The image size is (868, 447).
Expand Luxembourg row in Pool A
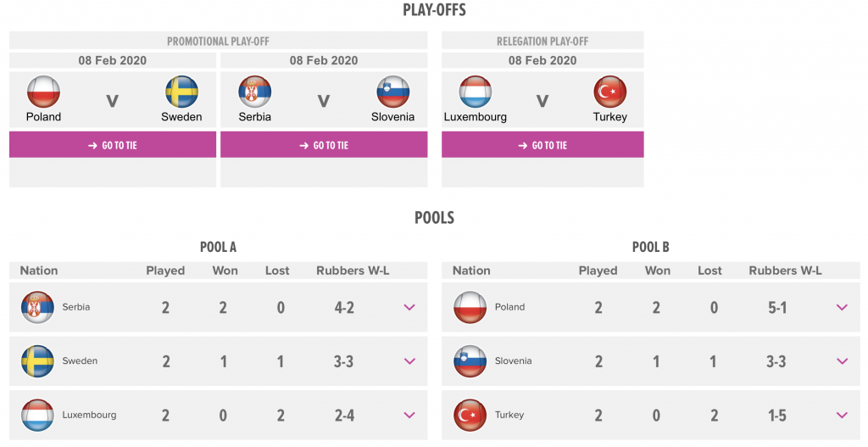[x=409, y=415]
